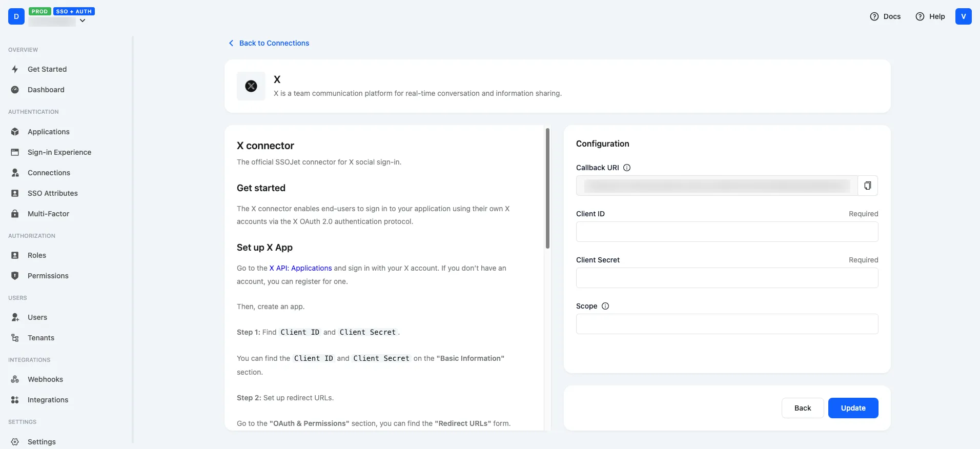Click the Connections person icon
Viewport: 980px width, 449px height.
[15, 173]
